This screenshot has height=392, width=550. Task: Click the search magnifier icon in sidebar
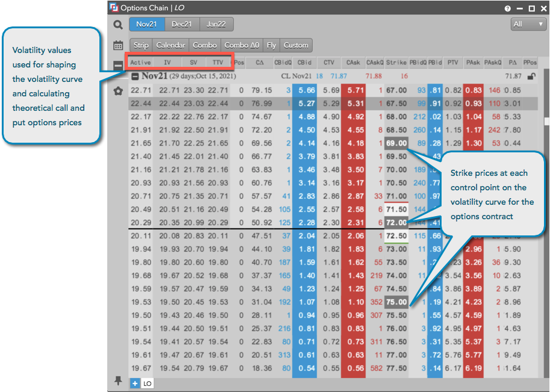pos(118,25)
